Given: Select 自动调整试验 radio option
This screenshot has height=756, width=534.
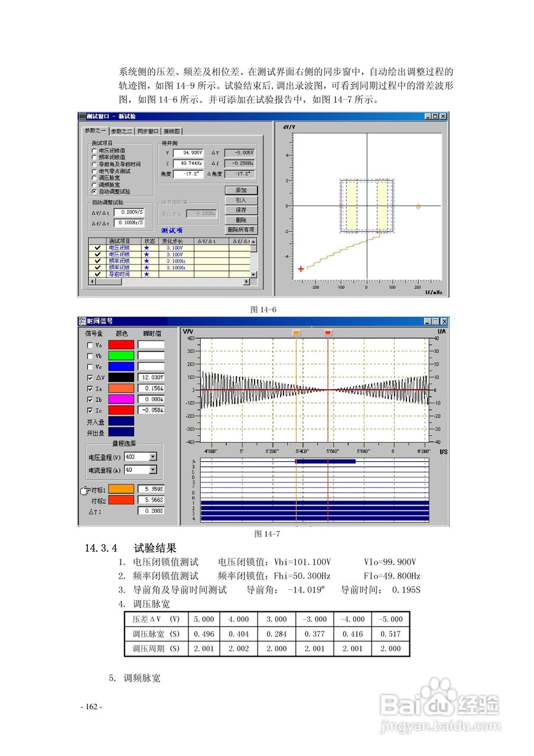Looking at the screenshot, I should click(94, 192).
